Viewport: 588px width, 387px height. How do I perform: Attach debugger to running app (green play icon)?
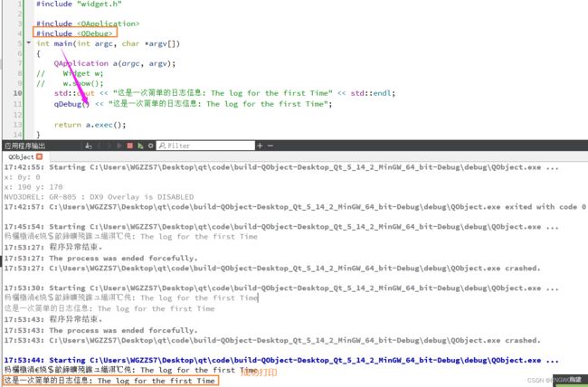(x=140, y=146)
